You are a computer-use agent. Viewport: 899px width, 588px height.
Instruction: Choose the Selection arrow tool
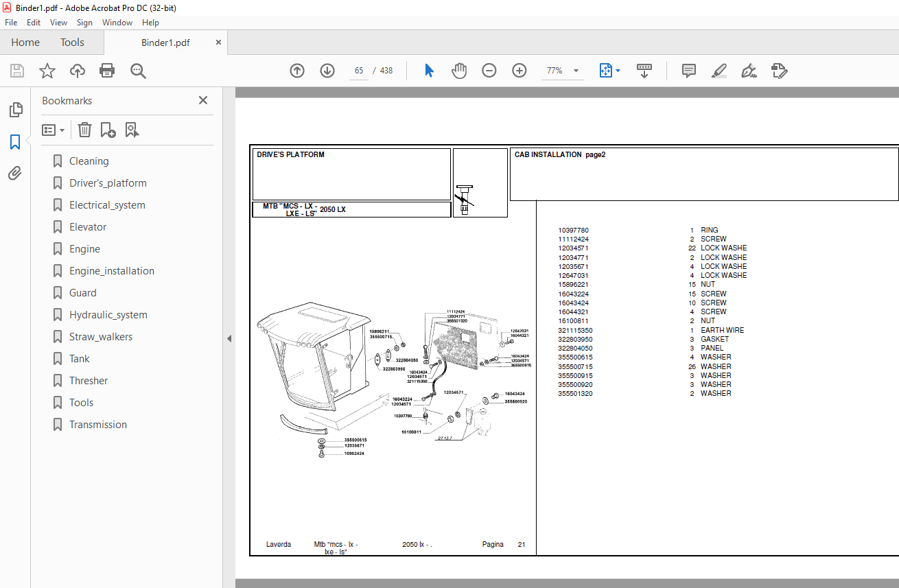pos(429,71)
